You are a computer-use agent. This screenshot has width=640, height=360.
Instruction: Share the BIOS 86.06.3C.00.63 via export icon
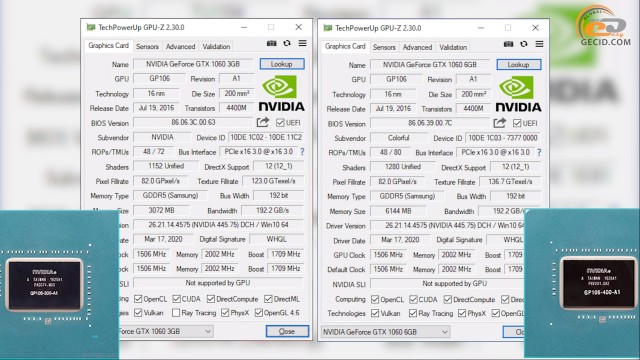tap(262, 122)
